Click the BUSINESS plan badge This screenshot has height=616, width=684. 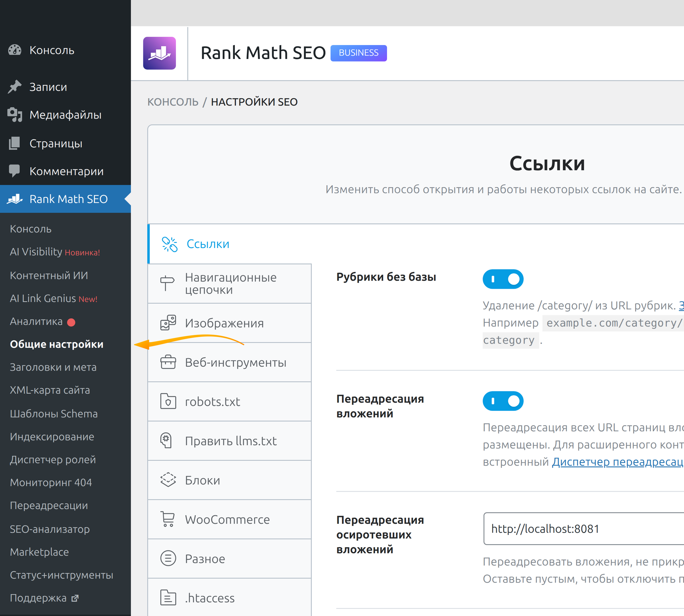coord(359,53)
